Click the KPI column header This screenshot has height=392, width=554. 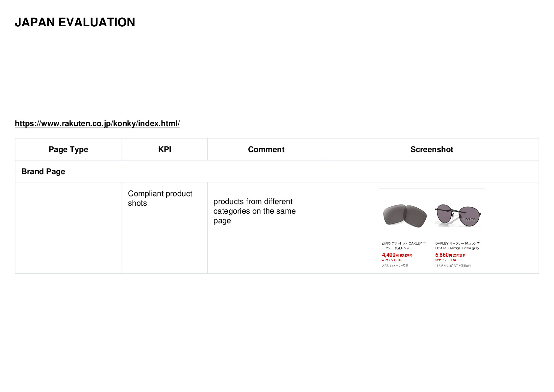164,149
